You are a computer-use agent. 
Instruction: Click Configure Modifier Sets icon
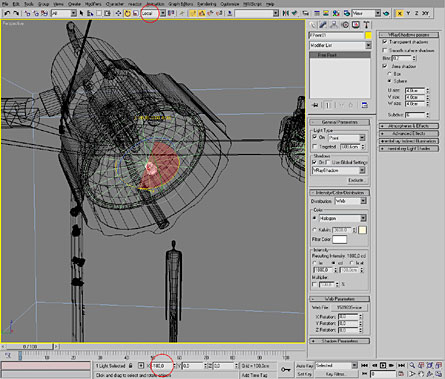point(365,105)
